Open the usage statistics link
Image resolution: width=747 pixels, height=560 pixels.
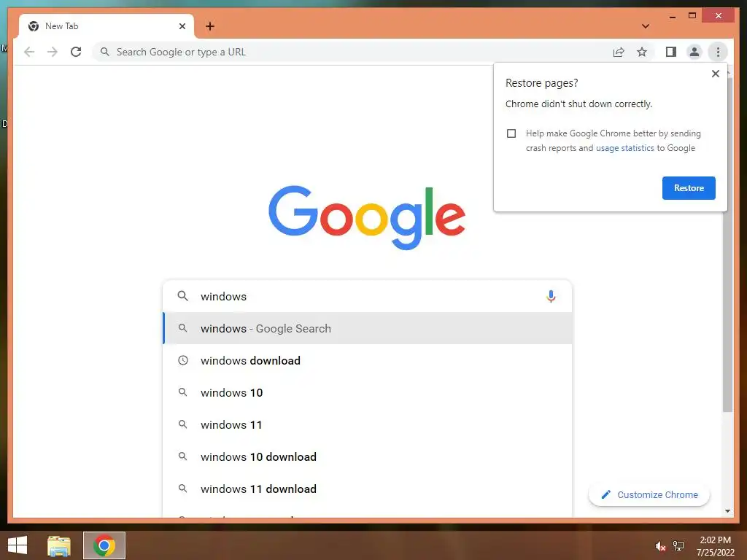point(624,148)
